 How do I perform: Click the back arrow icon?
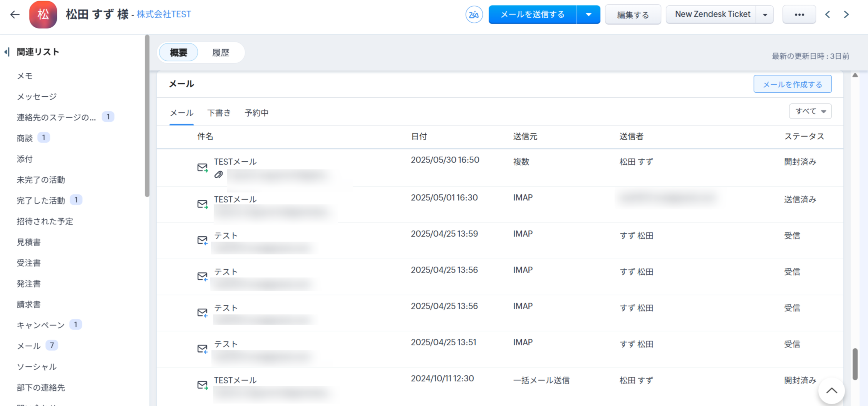[15, 15]
